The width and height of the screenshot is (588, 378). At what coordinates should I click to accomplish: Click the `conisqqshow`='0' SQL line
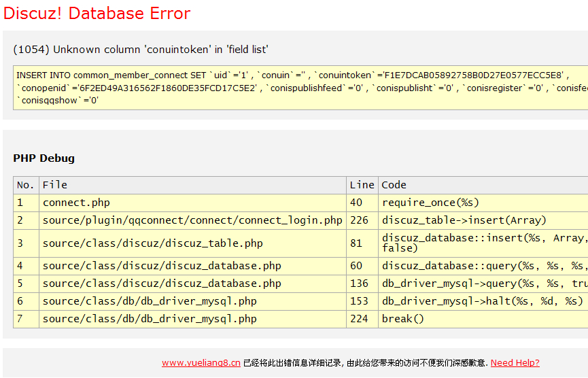pos(57,101)
